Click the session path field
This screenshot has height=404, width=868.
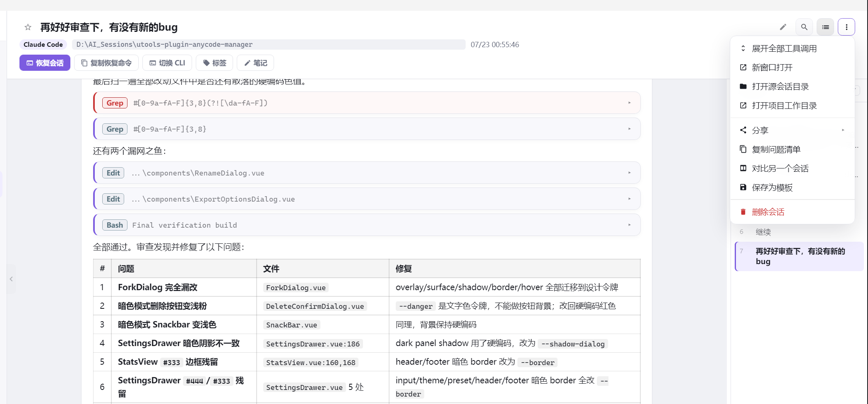[x=269, y=44]
